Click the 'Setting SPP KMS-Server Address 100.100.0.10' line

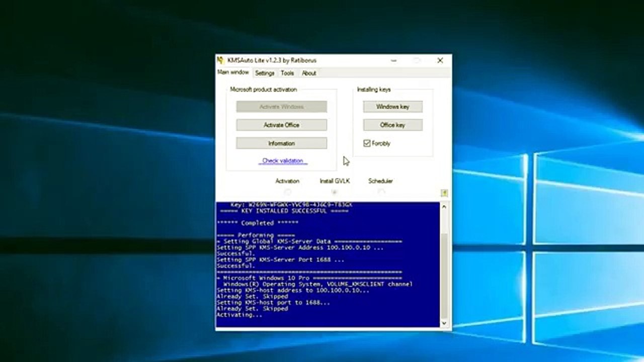[300, 247]
